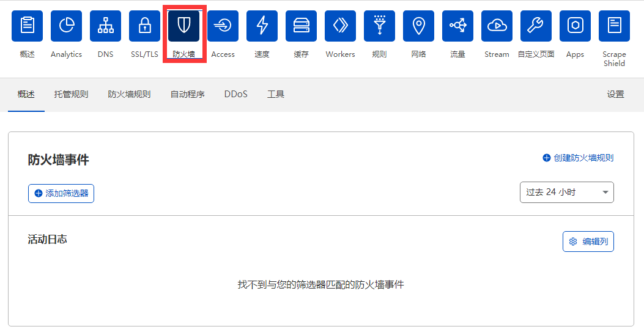The height and width of the screenshot is (332, 644).
Task: Open the 设置 settings link
Action: [x=616, y=94]
